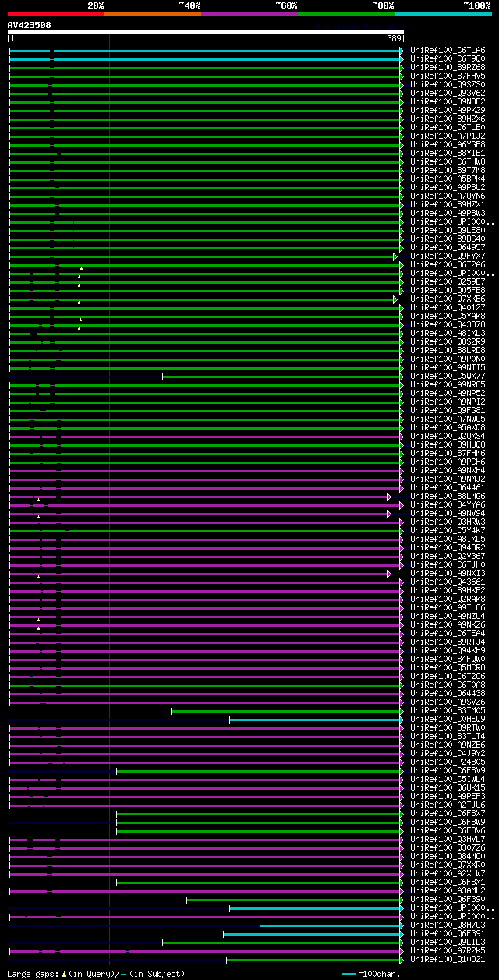This screenshot has height=980, width=499.
Task: Click the arrowhead ending the Q7XKE6 alignment
Action: coord(395,299)
